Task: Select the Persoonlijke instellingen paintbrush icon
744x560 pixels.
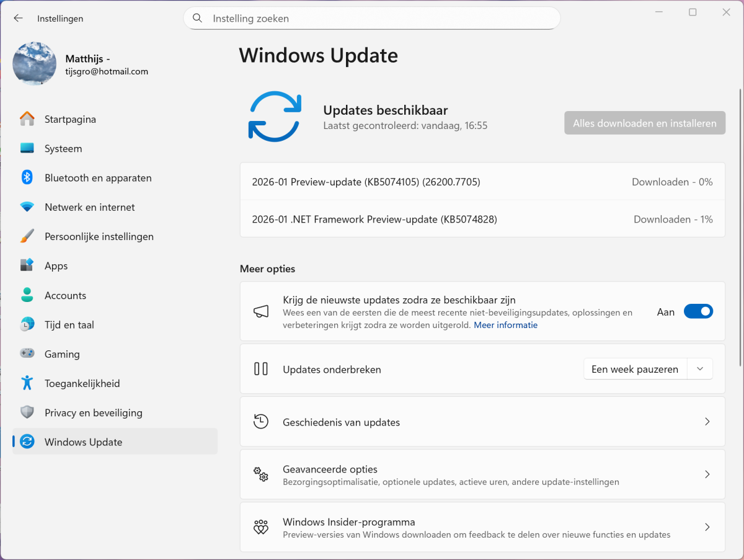Action: coord(27,236)
